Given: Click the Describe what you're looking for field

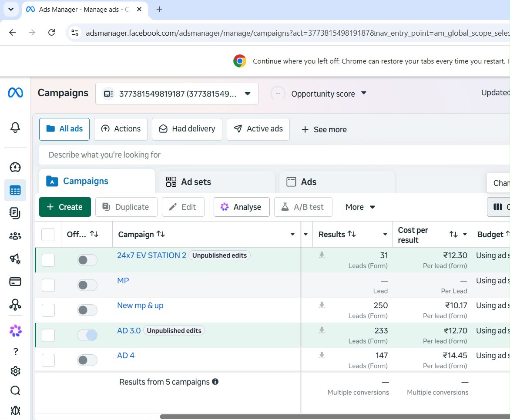Looking at the screenshot, I should 275,155.
